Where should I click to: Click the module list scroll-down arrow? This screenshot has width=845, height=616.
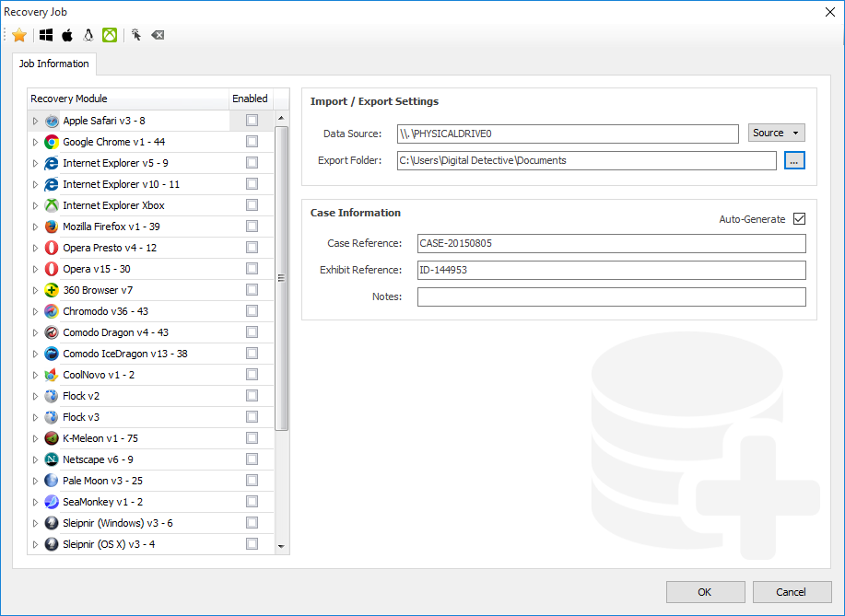point(281,546)
